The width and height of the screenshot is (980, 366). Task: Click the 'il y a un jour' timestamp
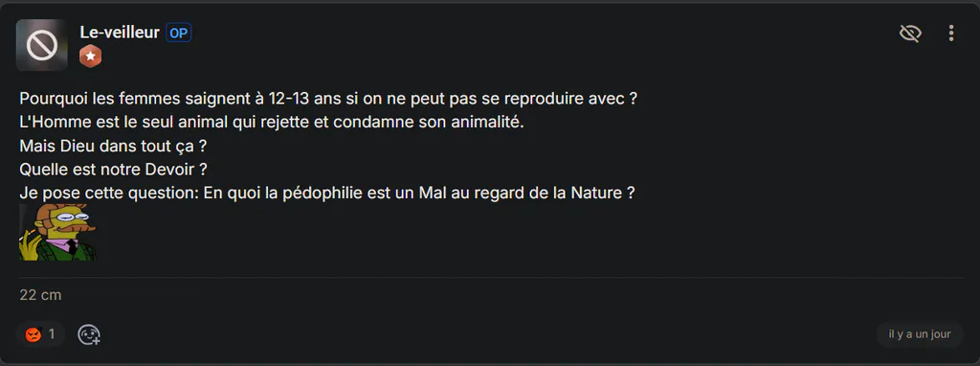[920, 334]
